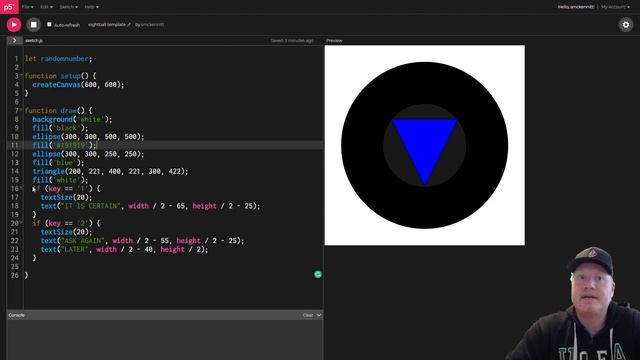Expand the file sidebar with the arrow
This screenshot has width=640, height=360.
14,40
